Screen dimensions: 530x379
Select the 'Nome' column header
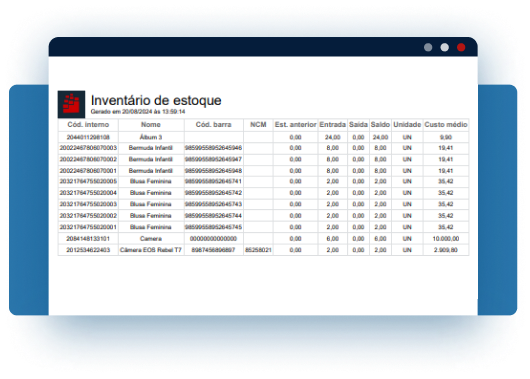[151, 125]
